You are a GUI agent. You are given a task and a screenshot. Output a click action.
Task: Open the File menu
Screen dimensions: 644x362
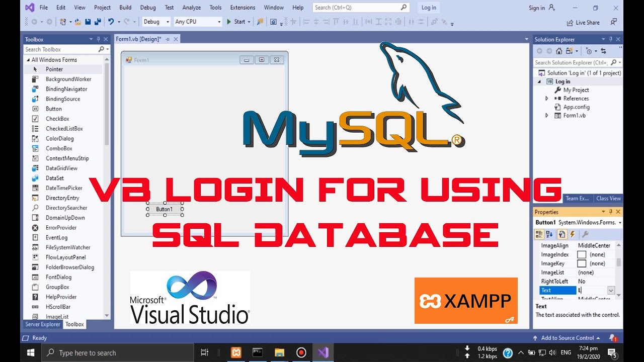click(x=44, y=8)
